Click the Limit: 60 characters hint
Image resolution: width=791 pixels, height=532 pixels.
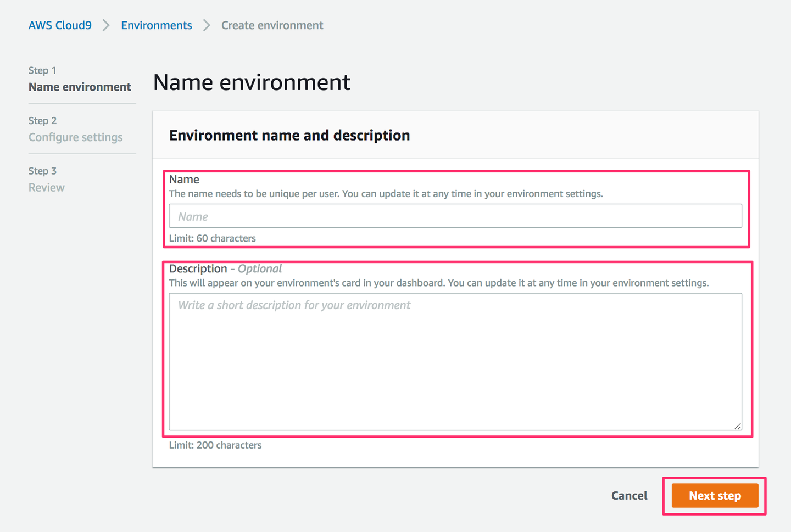tap(213, 238)
